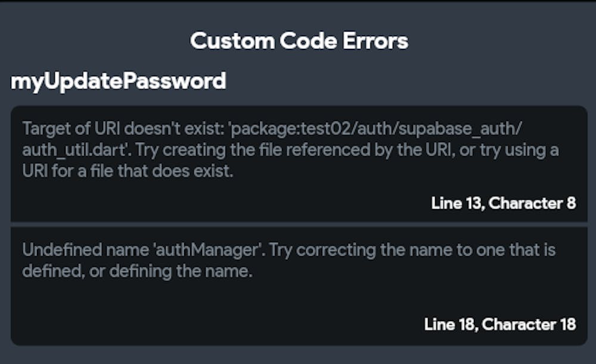Select the quoted 'authManager' name
596x364 pixels.
(209, 249)
